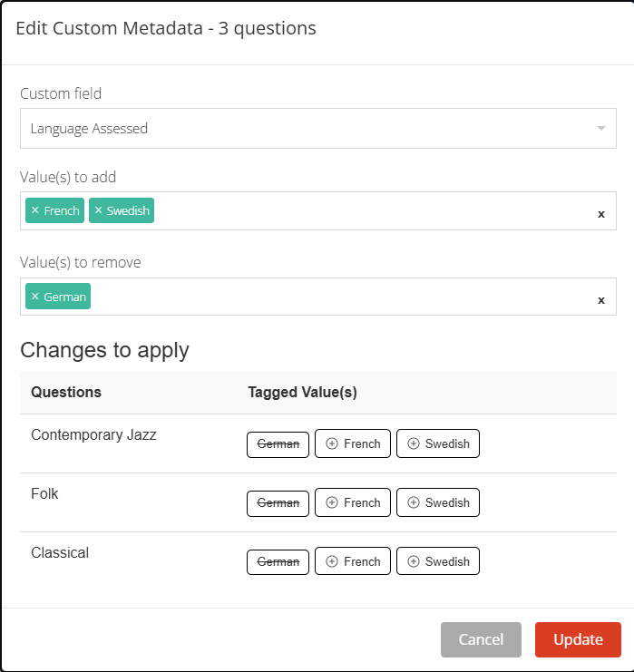Open the Custom field dropdown arrow

(x=600, y=129)
